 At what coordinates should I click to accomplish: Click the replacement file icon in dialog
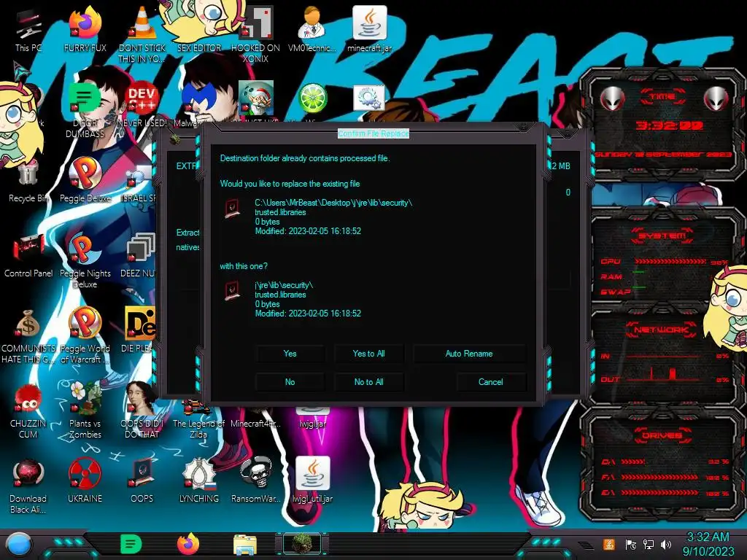pyautogui.click(x=233, y=290)
